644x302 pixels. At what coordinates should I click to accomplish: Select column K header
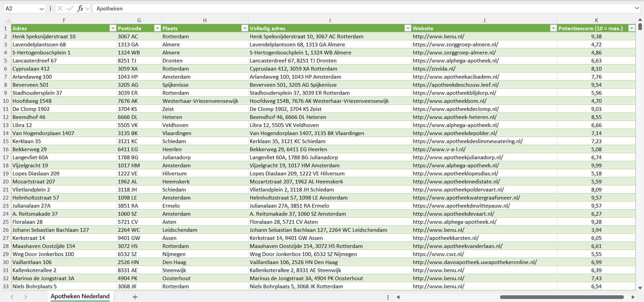(x=596, y=20)
